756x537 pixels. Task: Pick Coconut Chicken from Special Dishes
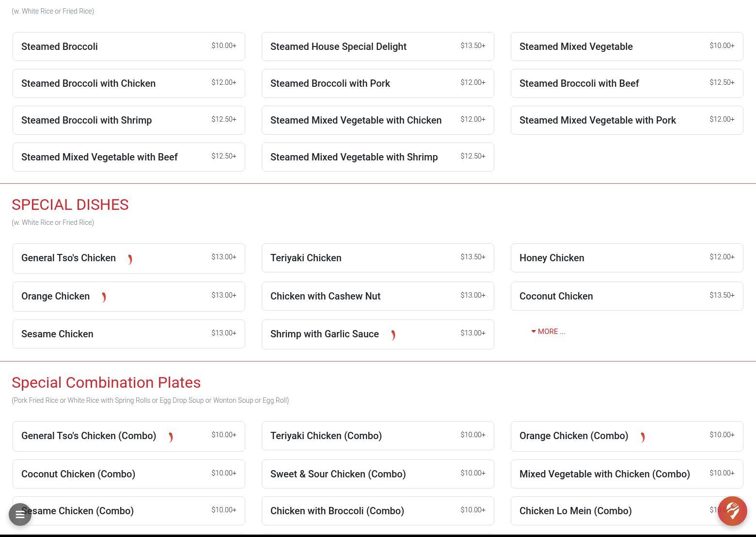[x=627, y=296]
